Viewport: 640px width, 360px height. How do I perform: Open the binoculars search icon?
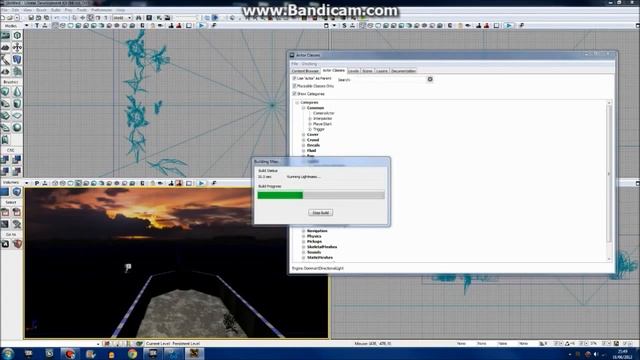tap(138, 18)
